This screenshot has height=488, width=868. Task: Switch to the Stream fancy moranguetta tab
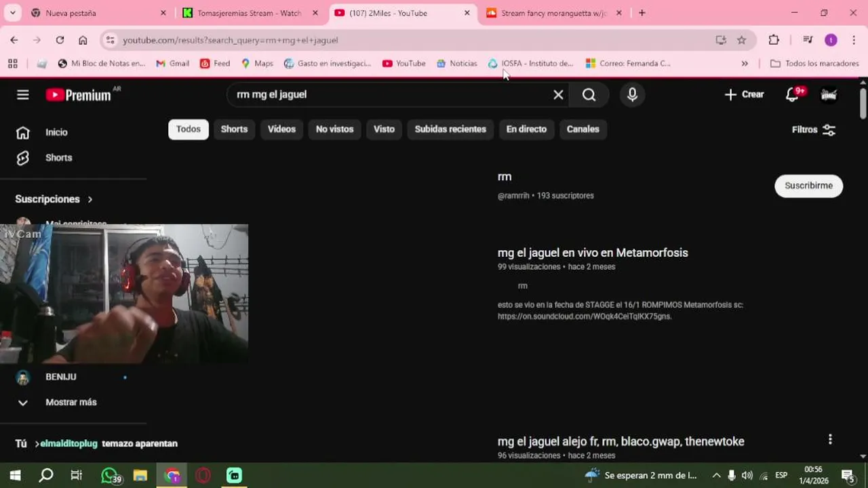click(x=553, y=13)
